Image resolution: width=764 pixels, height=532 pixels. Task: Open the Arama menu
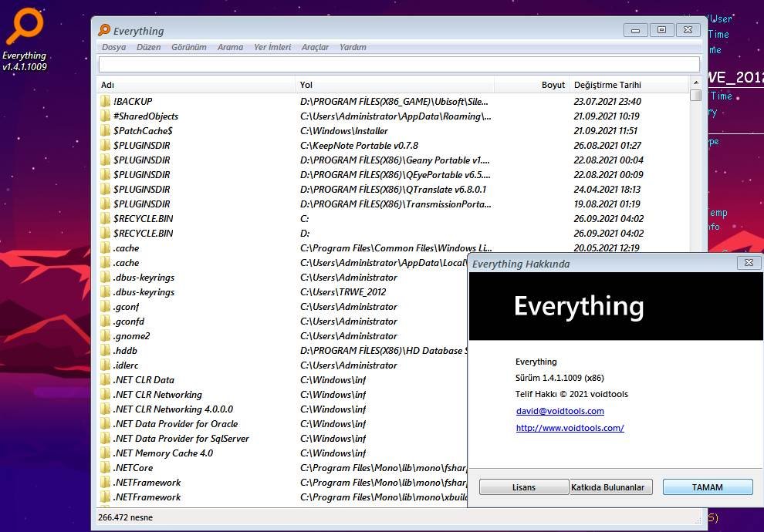point(230,47)
